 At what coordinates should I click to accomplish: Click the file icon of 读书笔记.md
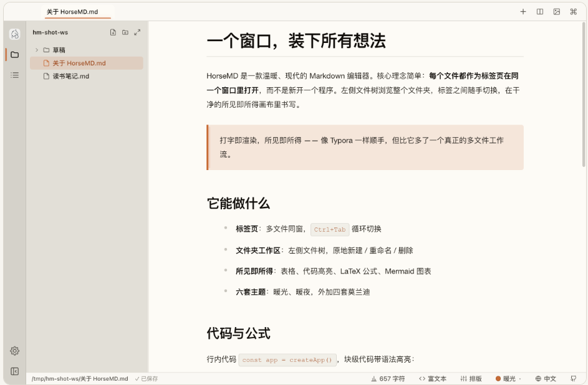[x=47, y=76]
